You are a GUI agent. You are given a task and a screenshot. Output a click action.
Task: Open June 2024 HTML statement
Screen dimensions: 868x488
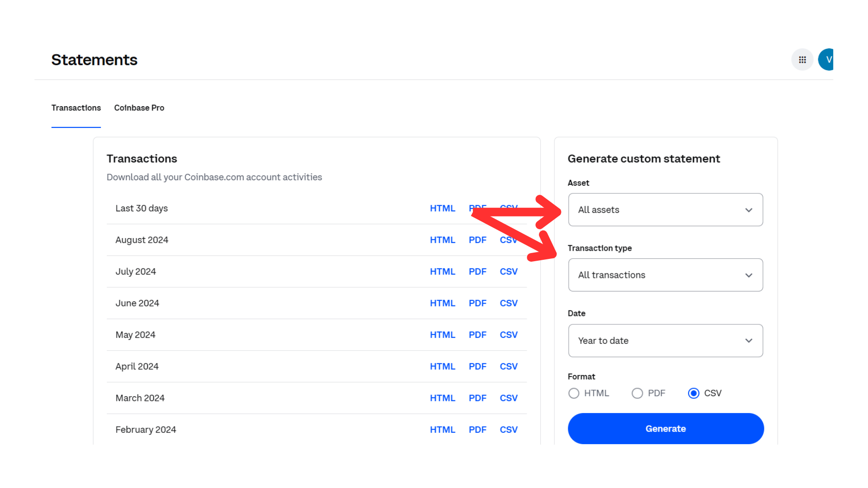click(442, 303)
